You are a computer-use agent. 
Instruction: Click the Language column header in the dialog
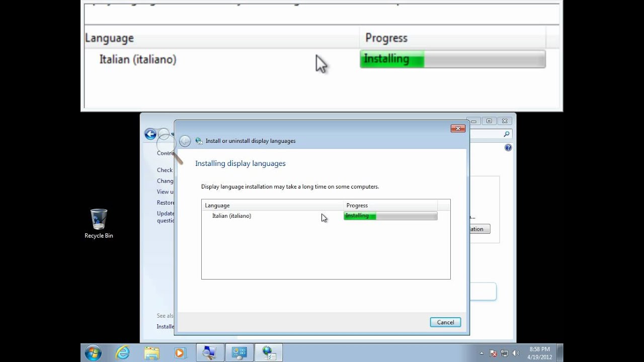[272, 205]
